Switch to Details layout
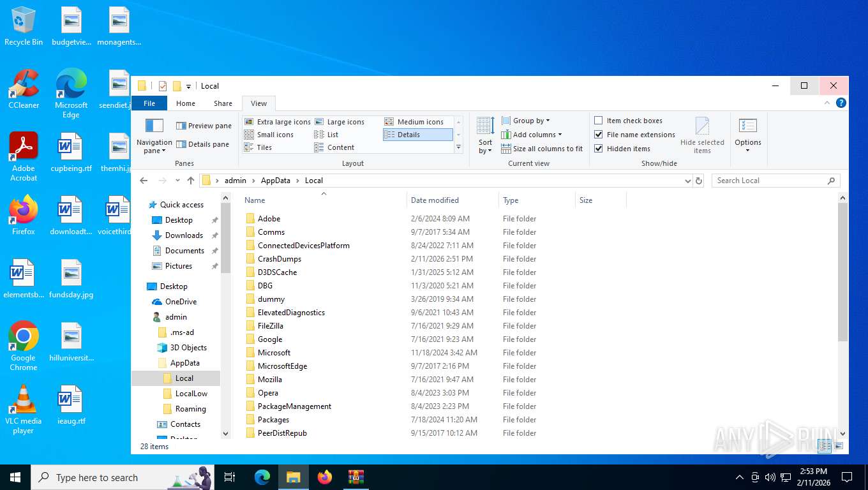The width and height of the screenshot is (868, 490). [x=417, y=135]
